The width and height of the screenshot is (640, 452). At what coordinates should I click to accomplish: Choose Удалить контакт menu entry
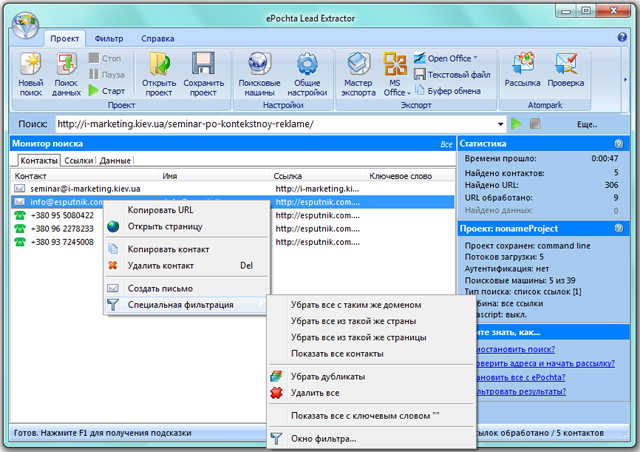tap(187, 265)
